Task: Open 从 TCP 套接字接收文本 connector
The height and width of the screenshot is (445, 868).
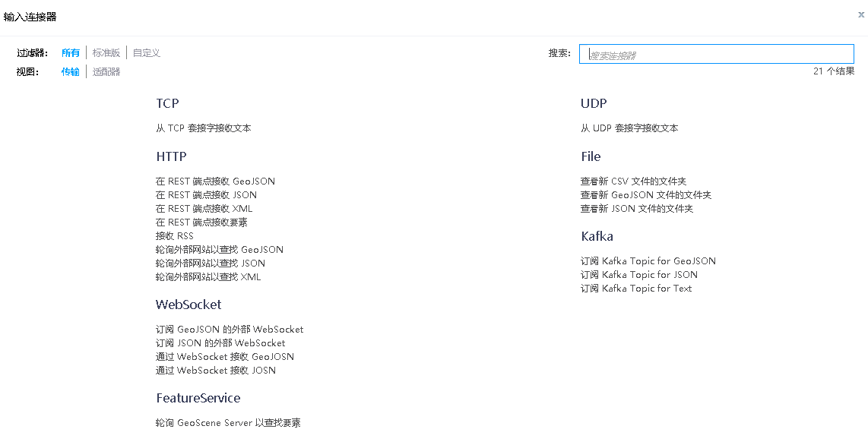Action: point(204,128)
